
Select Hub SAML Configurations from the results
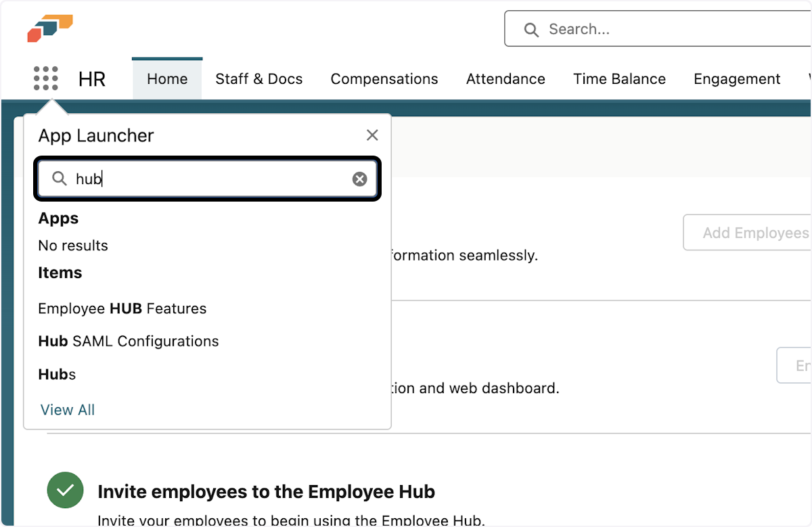129,341
